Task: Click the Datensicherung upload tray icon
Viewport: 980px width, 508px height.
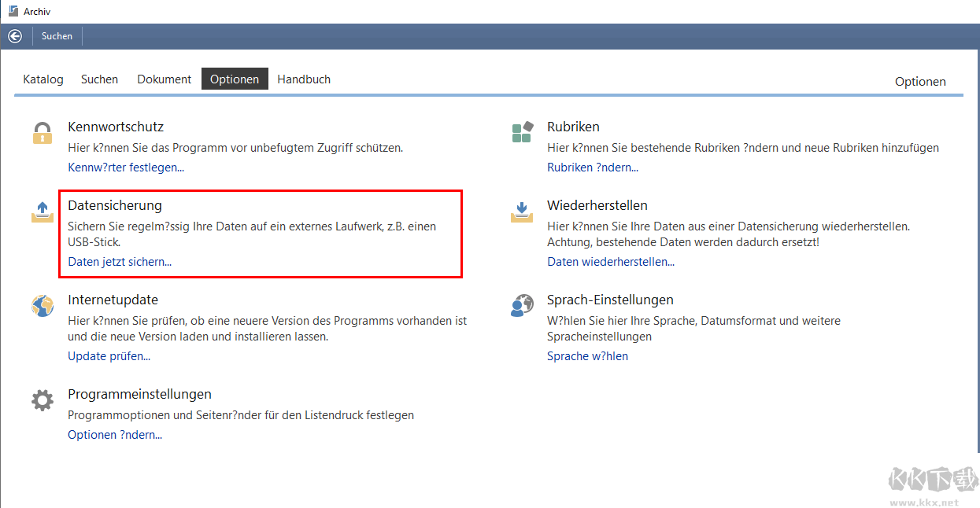Action: point(42,212)
